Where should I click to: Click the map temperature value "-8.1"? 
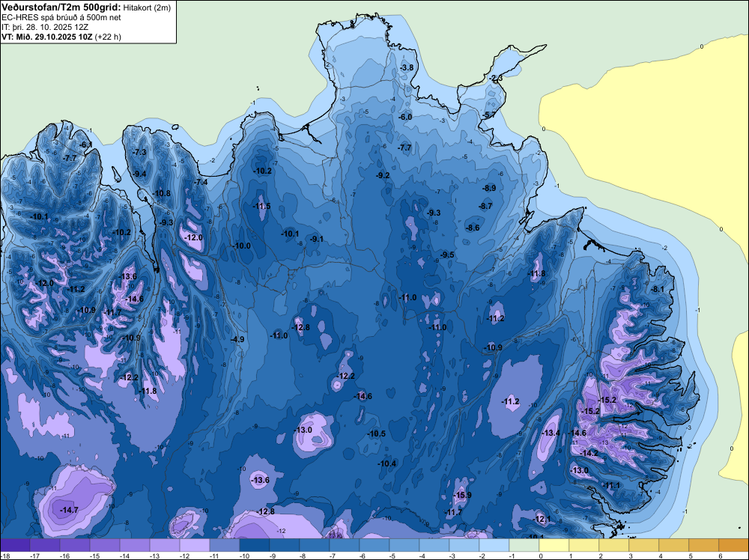coord(658,289)
